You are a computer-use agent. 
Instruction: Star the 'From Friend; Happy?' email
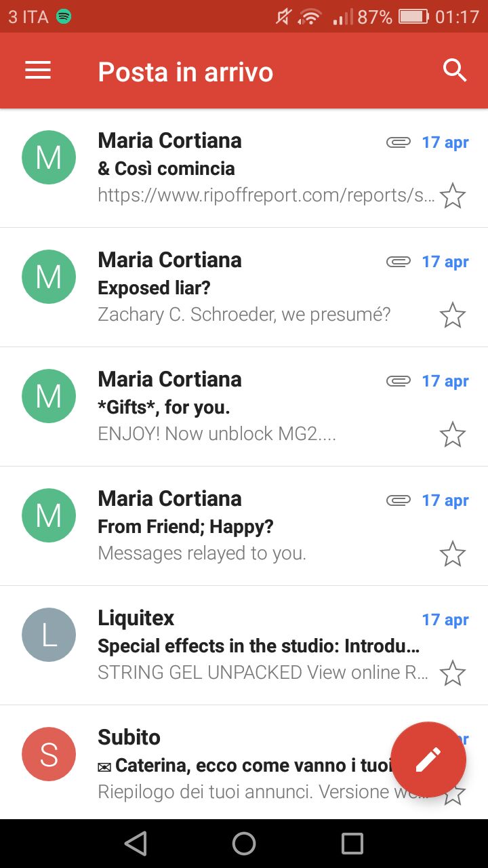point(453,554)
